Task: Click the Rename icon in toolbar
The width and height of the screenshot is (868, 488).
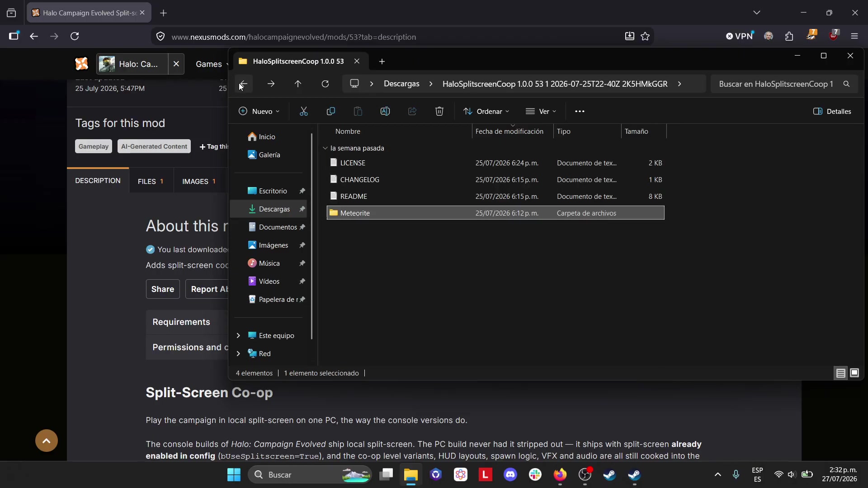Action: (x=385, y=111)
